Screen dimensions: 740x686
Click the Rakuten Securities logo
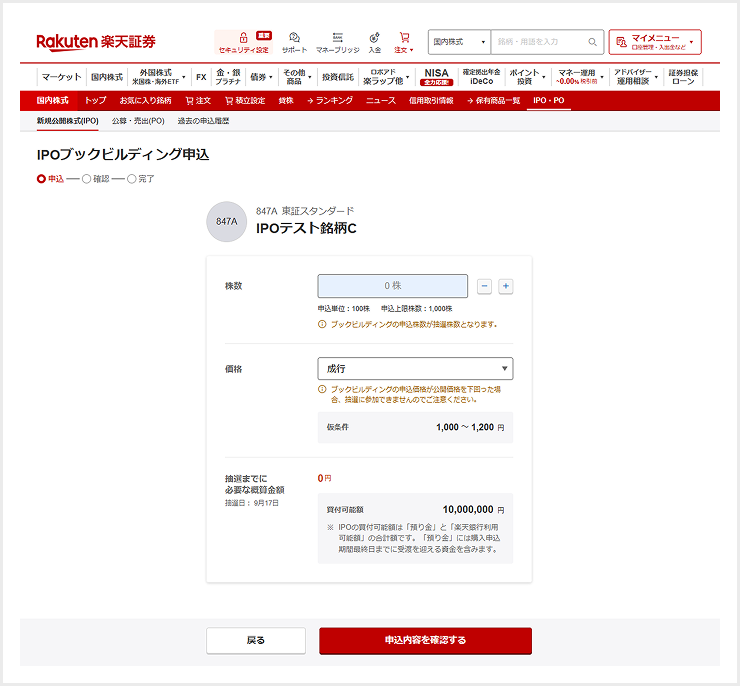pyautogui.click(x=96, y=42)
